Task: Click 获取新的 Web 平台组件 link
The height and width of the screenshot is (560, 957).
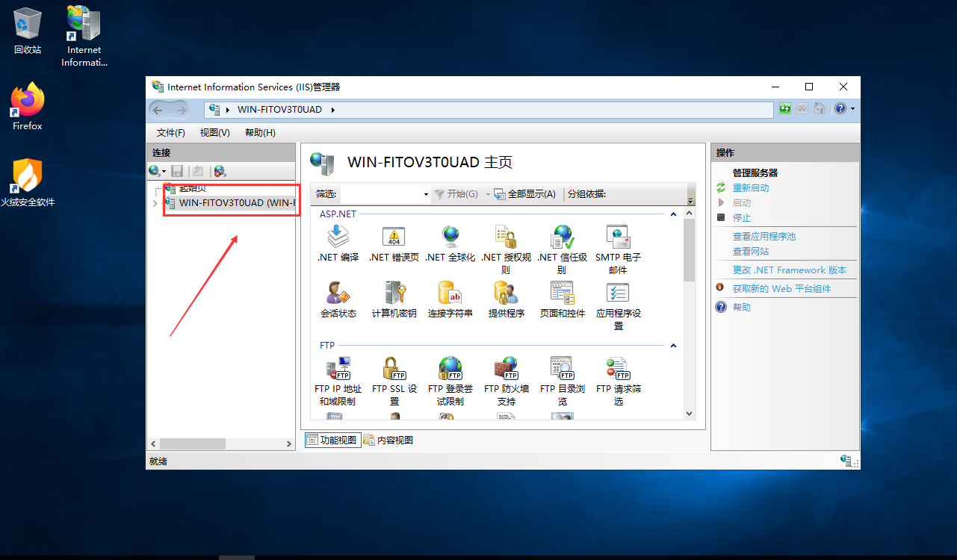Action: [x=781, y=289]
